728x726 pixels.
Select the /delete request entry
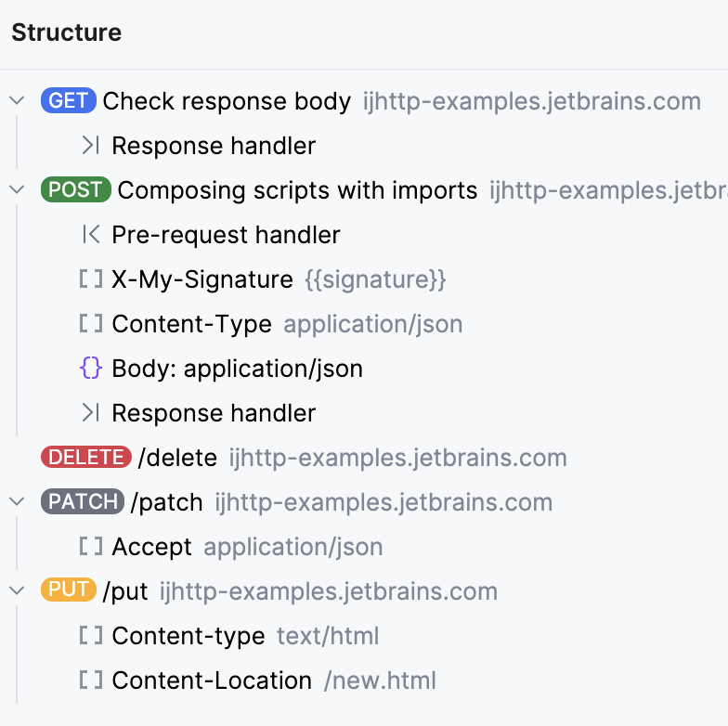point(177,458)
